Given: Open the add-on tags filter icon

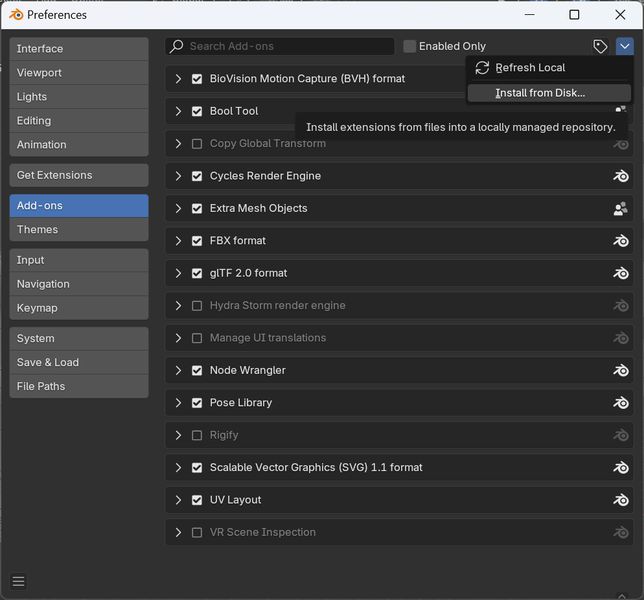Looking at the screenshot, I should [x=600, y=46].
